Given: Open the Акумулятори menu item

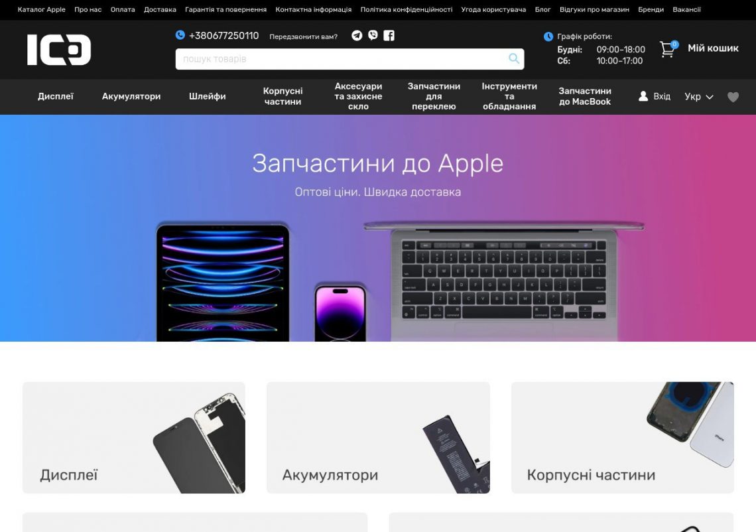Looking at the screenshot, I should coord(131,96).
